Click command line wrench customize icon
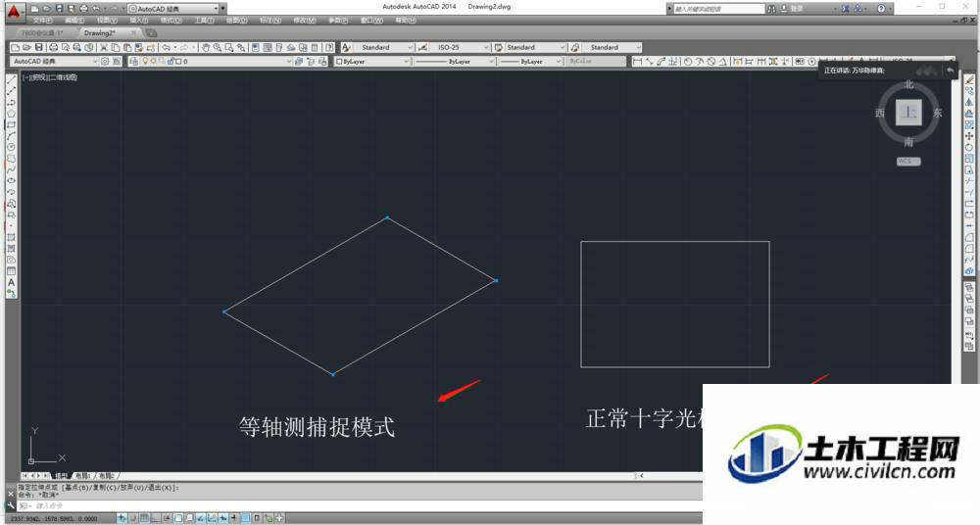The width and height of the screenshot is (980, 525). pos(11,505)
